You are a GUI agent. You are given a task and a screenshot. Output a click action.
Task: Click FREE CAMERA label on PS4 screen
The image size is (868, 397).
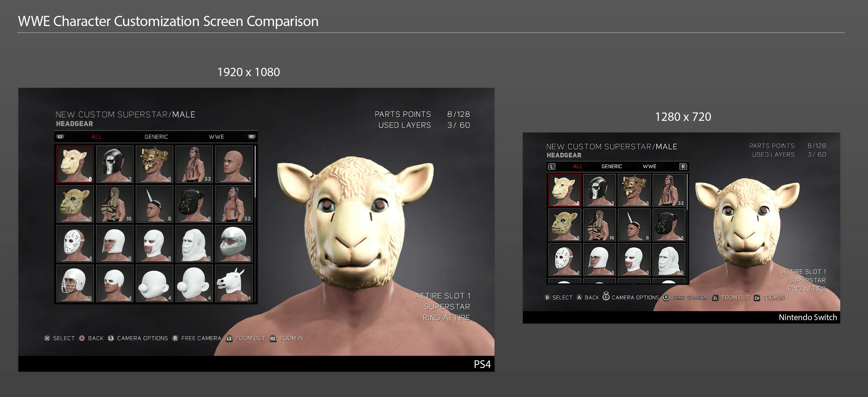(201, 338)
